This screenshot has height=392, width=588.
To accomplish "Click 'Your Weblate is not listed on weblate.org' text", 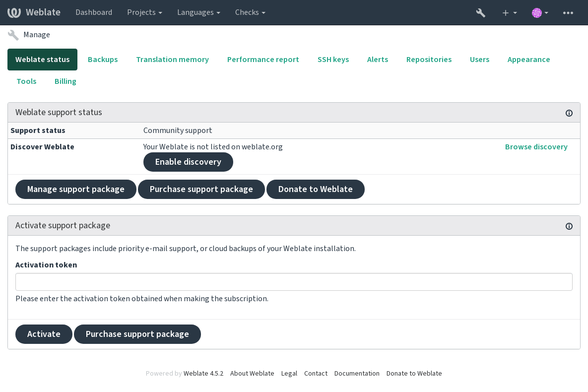I will pos(213,147).
